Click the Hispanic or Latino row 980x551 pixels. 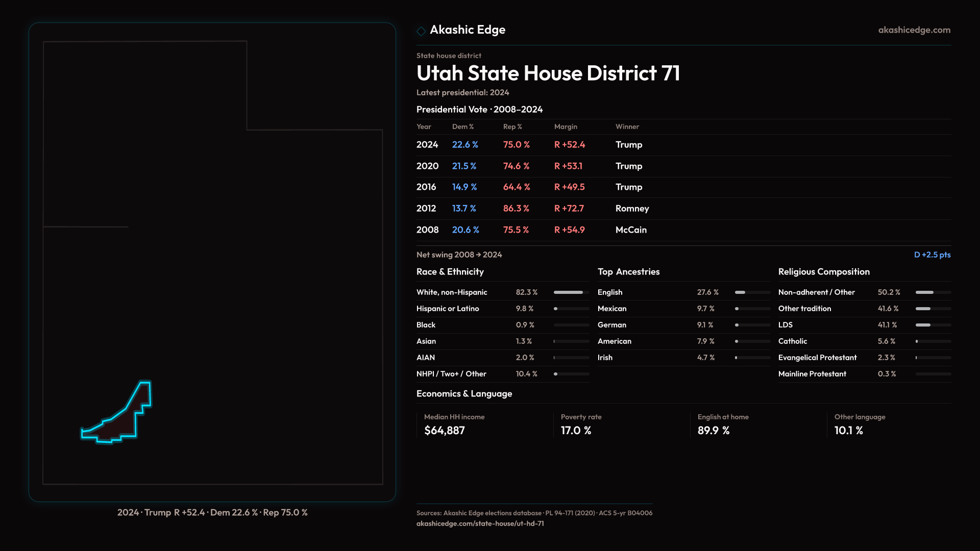click(x=448, y=309)
